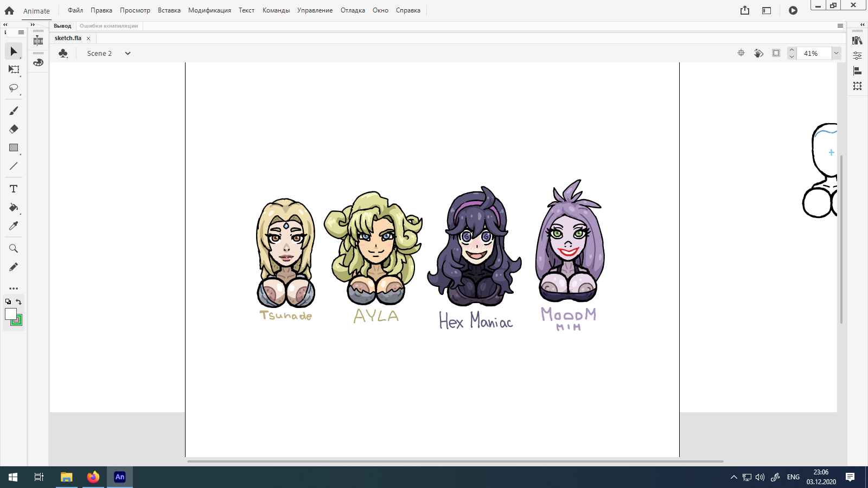The width and height of the screenshot is (868, 488).
Task: Increase zoom using the stepper up arrow
Action: [x=792, y=50]
